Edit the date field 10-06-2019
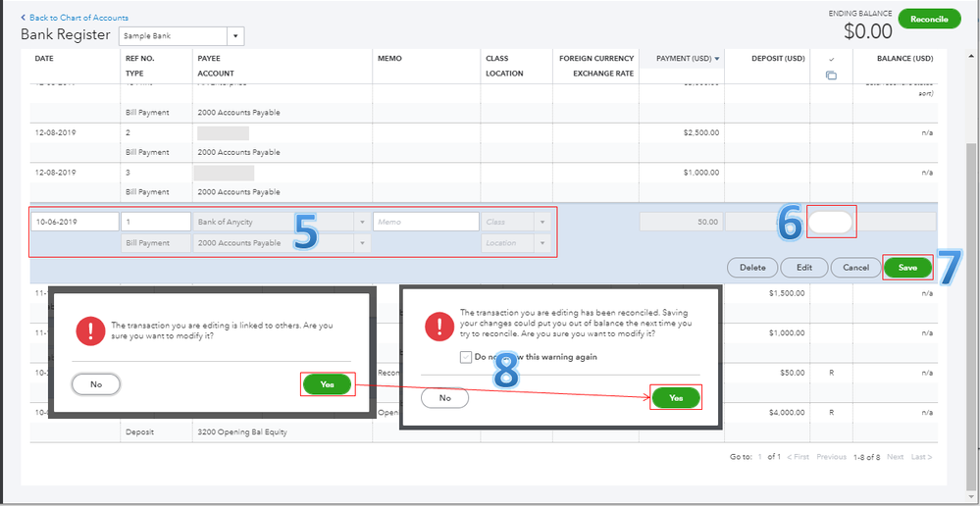The height and width of the screenshot is (506, 980). coord(75,222)
